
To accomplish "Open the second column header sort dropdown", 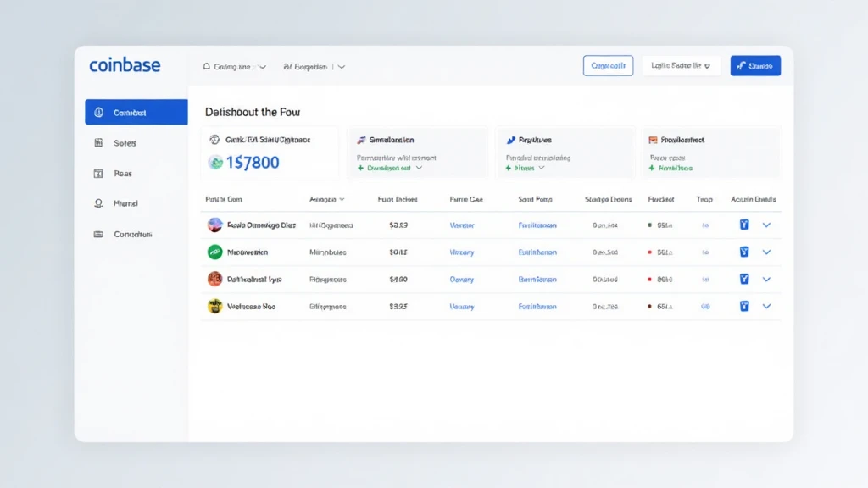I will pos(327,199).
